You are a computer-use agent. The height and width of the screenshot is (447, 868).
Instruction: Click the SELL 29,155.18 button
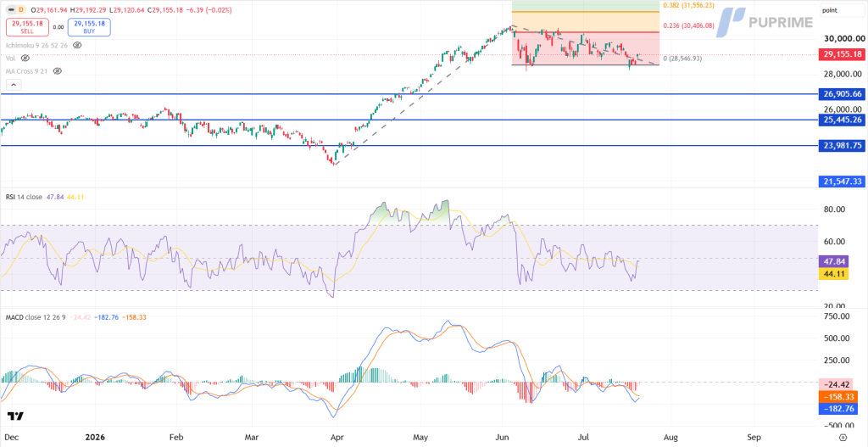pos(27,27)
